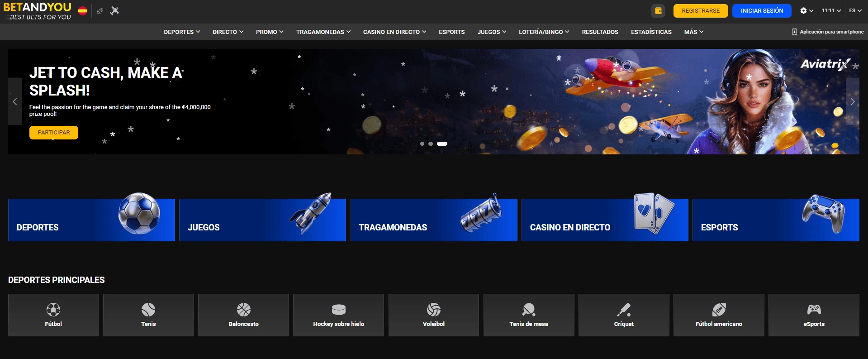Open the ES language dropdown
Image resolution: width=868 pixels, height=359 pixels.
pos(855,10)
